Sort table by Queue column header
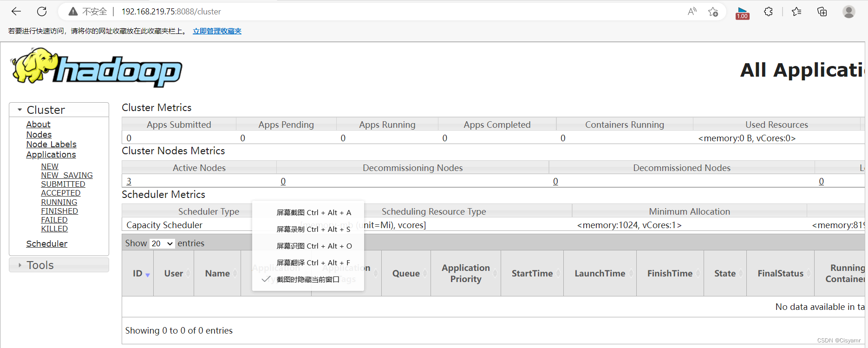 tap(406, 274)
